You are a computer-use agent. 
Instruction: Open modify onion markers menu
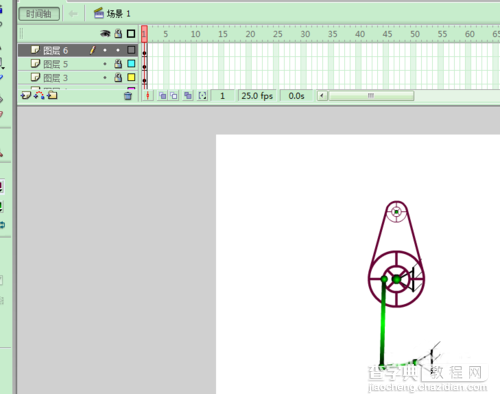[202, 96]
